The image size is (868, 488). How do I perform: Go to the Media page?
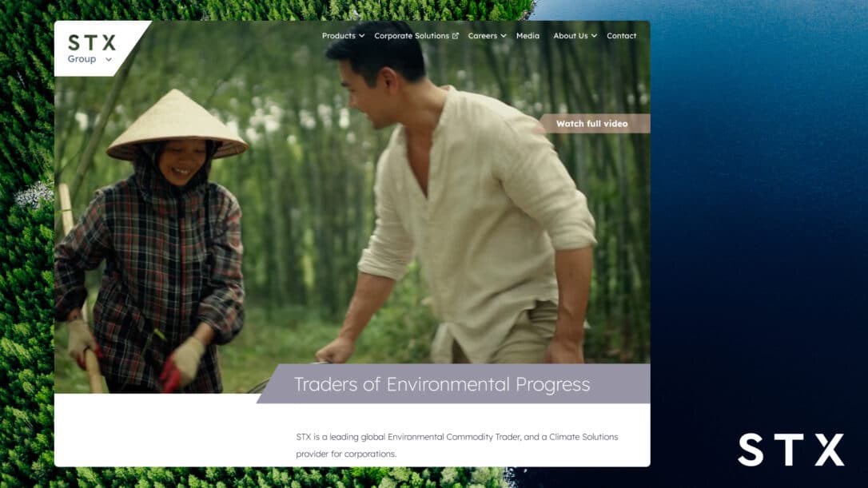[528, 35]
